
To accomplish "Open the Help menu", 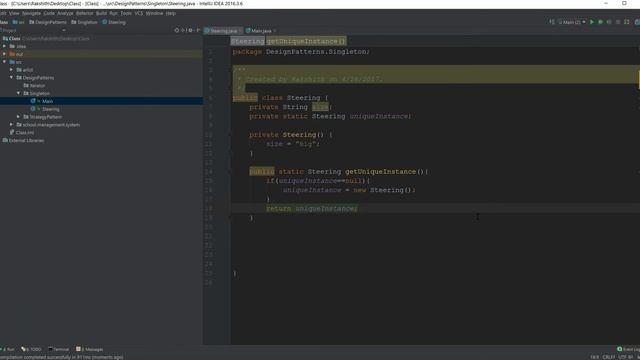I will [171, 13].
